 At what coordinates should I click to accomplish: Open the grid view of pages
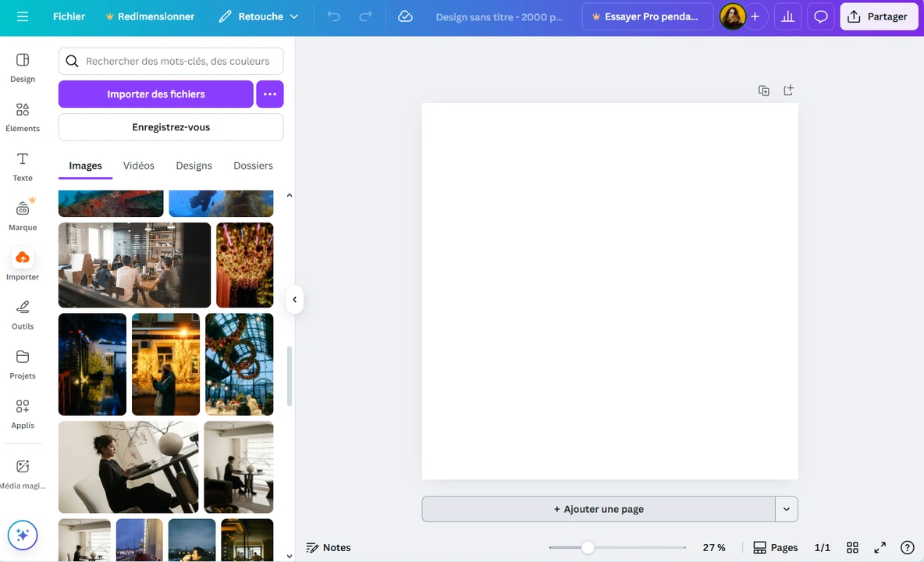[x=852, y=547]
